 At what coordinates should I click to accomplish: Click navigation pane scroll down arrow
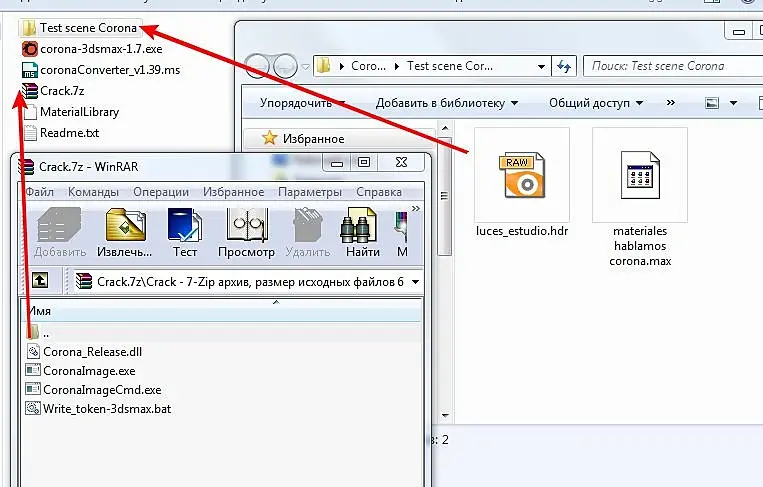tap(445, 415)
